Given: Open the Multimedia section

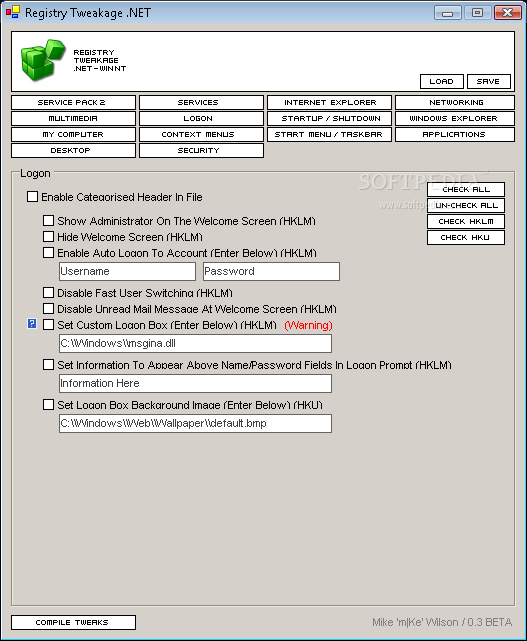Looking at the screenshot, I should point(73,118).
